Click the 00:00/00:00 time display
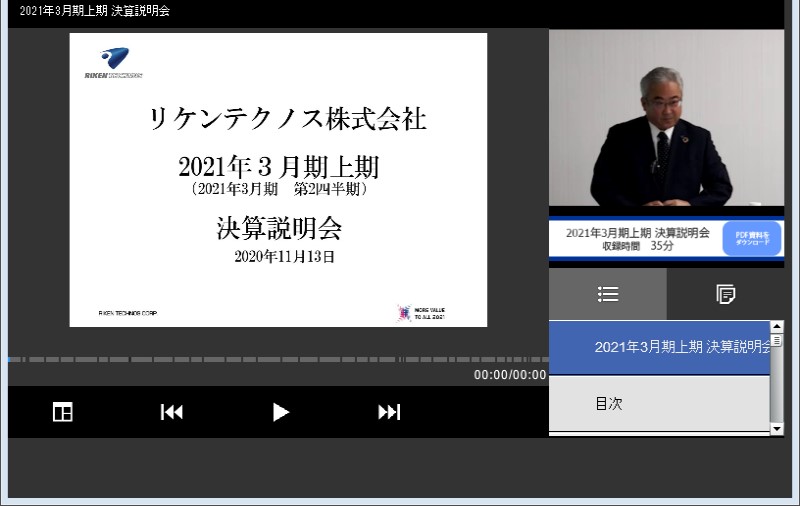The height and width of the screenshot is (506, 800). click(x=510, y=375)
